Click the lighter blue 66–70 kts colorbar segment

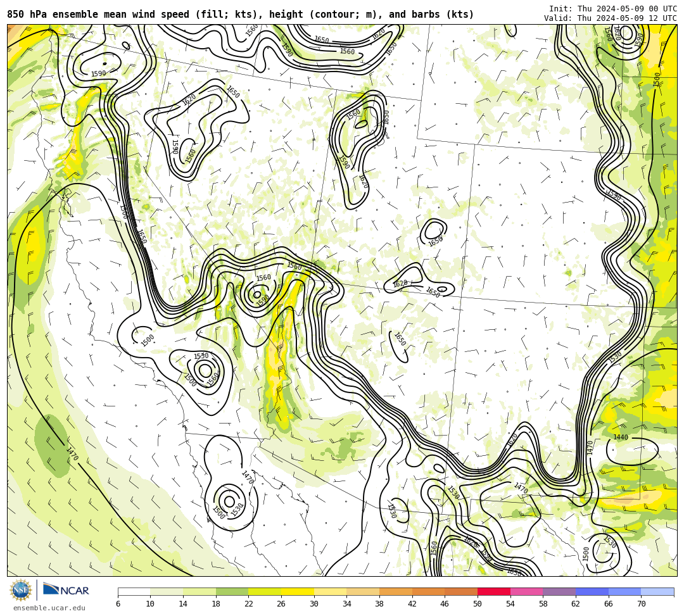point(624,591)
